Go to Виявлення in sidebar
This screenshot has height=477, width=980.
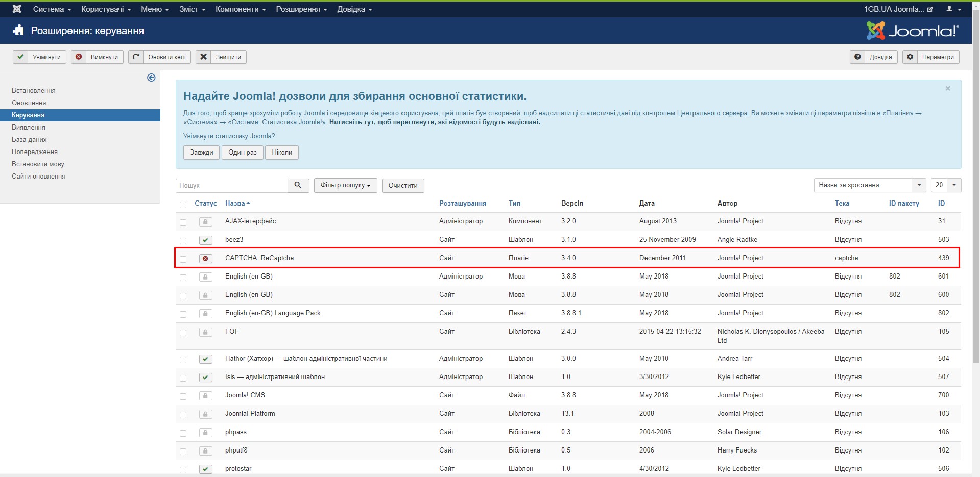point(29,127)
